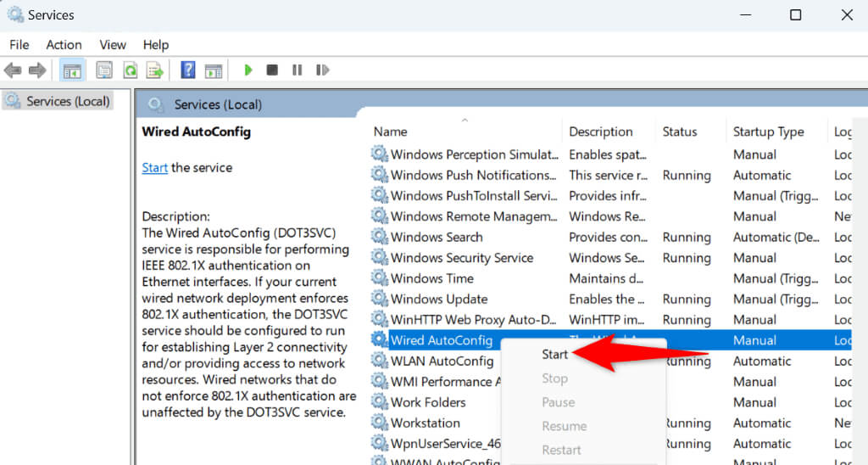Click Windows Time's Maintains d... description

(x=607, y=278)
